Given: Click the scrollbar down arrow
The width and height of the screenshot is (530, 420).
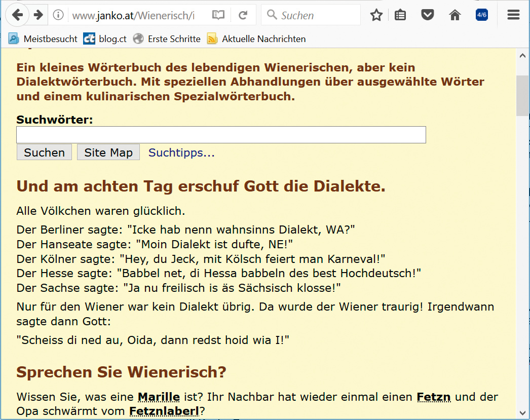Looking at the screenshot, I should click(x=522, y=413).
